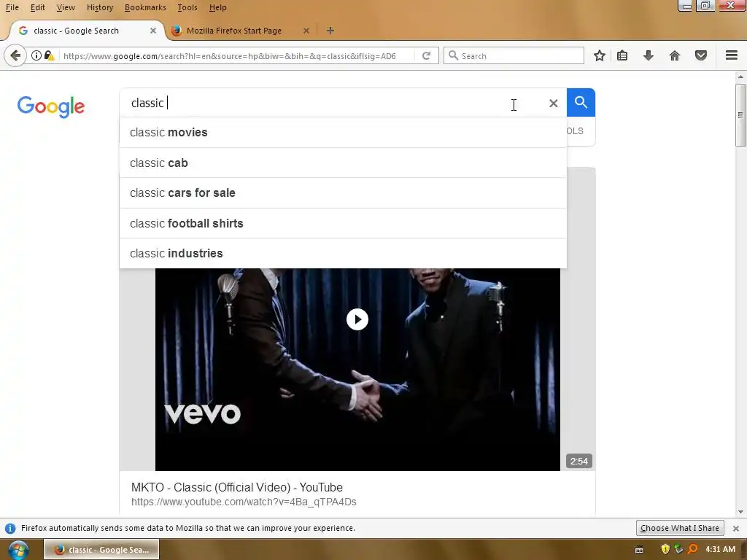This screenshot has height=560, width=747.
Task: Open the Bookmarks menu
Action: pos(145,7)
